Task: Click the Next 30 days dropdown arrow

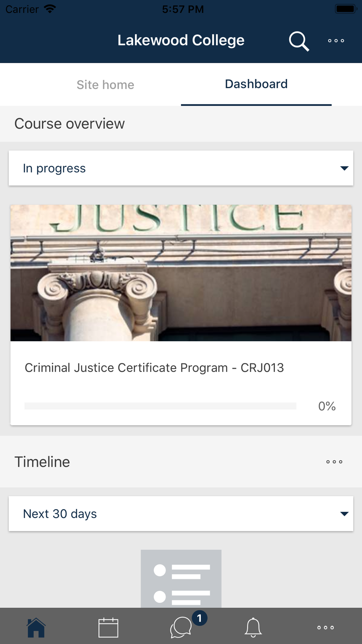Action: 344,514
